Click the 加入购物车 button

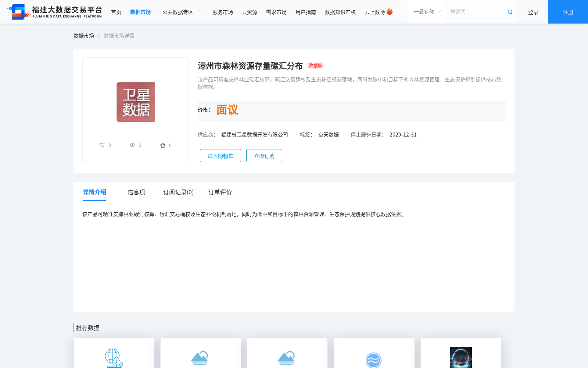(x=220, y=156)
